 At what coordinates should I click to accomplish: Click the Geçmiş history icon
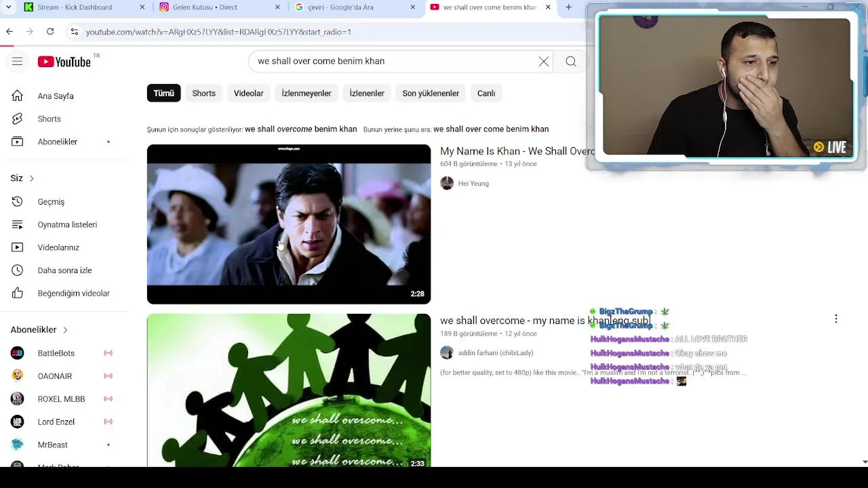17,202
